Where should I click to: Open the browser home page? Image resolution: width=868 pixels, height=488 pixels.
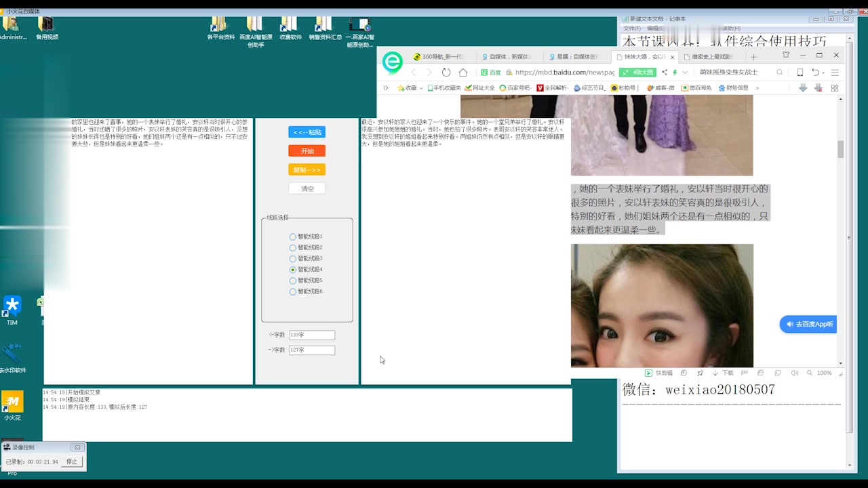click(x=463, y=72)
